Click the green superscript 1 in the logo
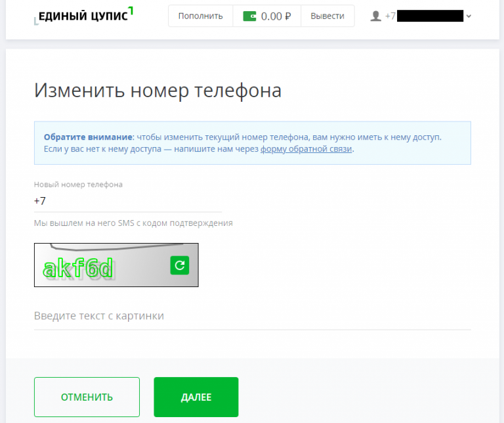Image resolution: width=504 pixels, height=423 pixels. click(x=131, y=11)
